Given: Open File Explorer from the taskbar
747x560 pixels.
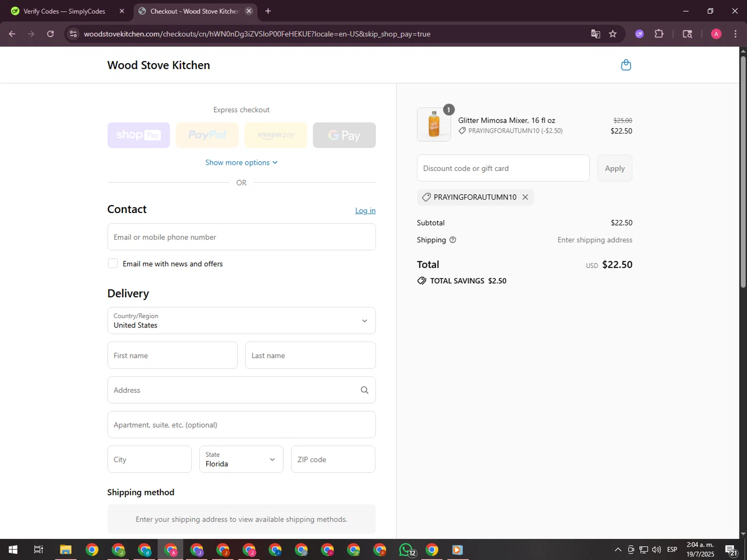Looking at the screenshot, I should coord(66,550).
